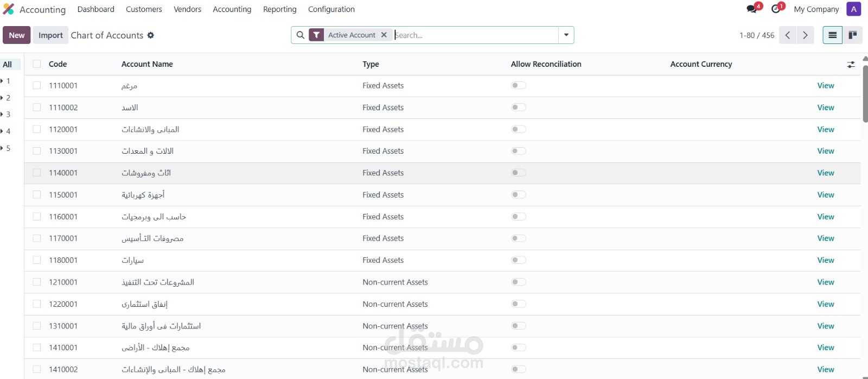The image size is (868, 379).
Task: Click the search magnifier icon
Action: (301, 35)
